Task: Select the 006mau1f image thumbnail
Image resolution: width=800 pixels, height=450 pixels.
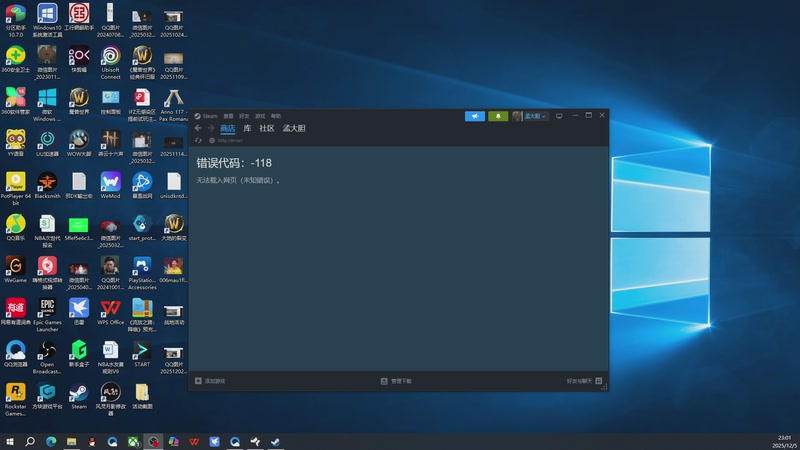Action: point(173,269)
